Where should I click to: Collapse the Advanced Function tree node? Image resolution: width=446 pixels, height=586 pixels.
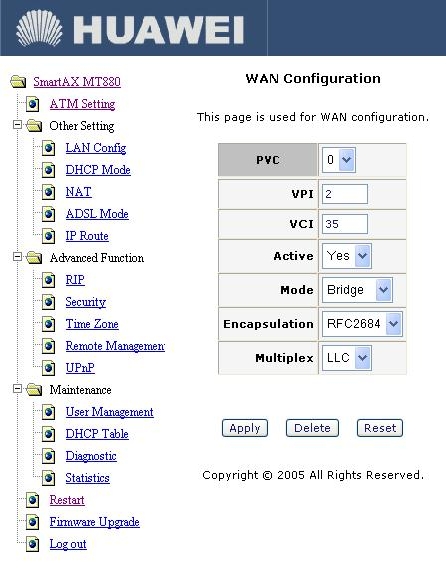pyautogui.click(x=17, y=257)
